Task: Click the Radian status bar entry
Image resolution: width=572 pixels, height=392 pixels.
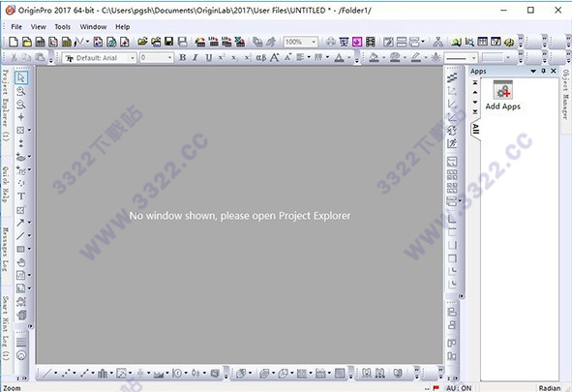Action: (x=550, y=388)
